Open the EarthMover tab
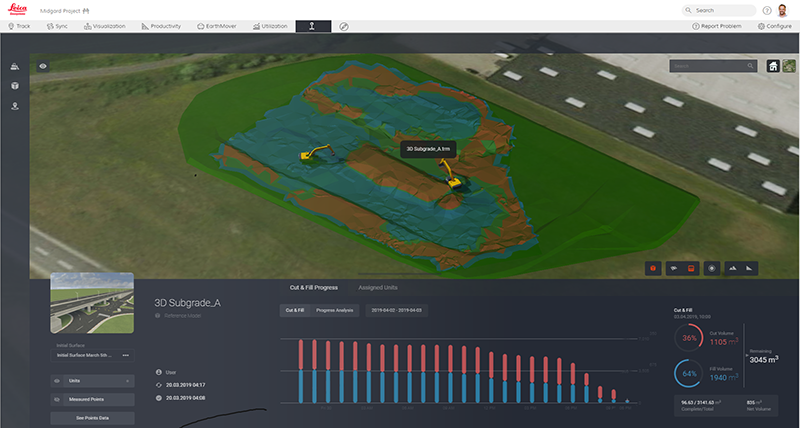800x428 pixels. [218, 25]
